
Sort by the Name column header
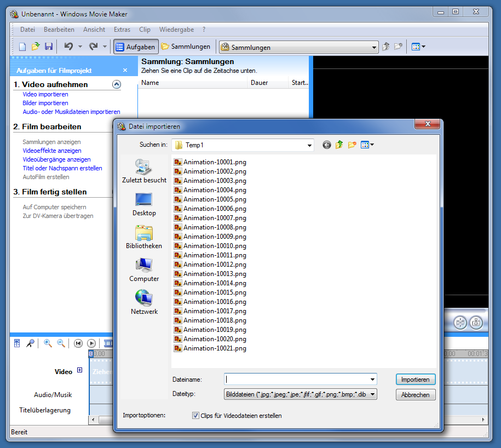click(x=192, y=83)
